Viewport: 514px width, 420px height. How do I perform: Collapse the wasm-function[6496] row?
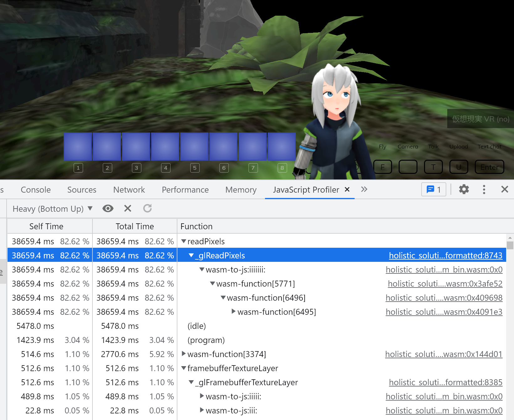coord(223,298)
